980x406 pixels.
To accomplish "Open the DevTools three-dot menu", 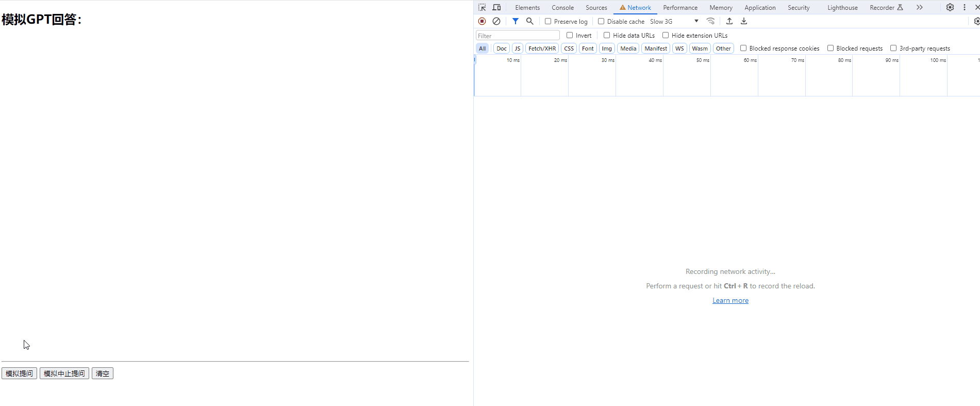I will (x=965, y=7).
